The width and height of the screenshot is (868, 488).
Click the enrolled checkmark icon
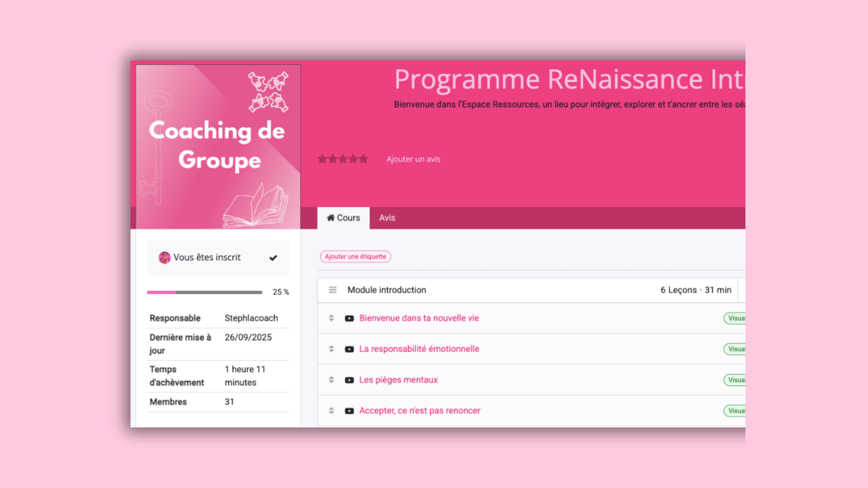click(x=273, y=258)
